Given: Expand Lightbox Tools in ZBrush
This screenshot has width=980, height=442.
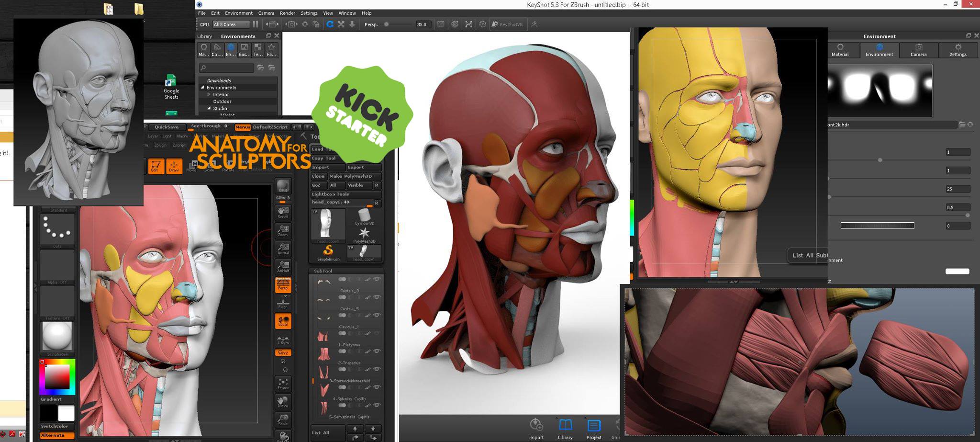Looking at the screenshot, I should (345, 194).
